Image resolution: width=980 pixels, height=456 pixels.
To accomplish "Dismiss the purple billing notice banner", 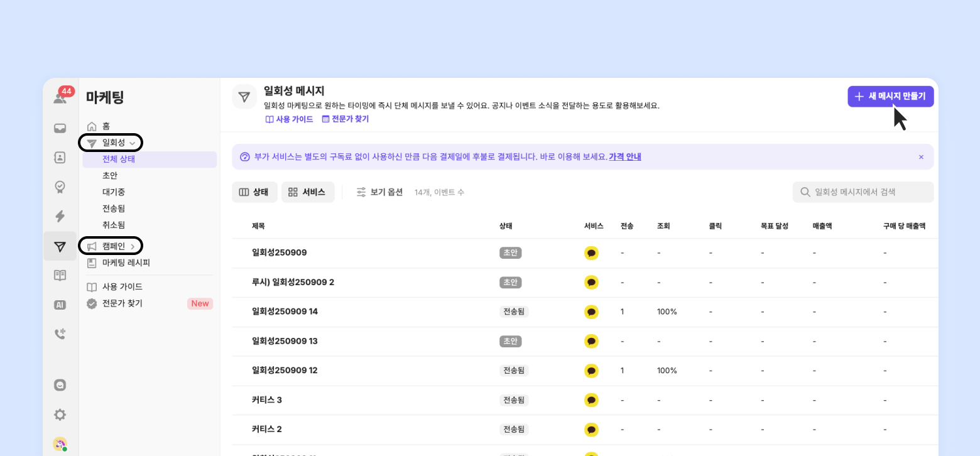I will pos(921,157).
